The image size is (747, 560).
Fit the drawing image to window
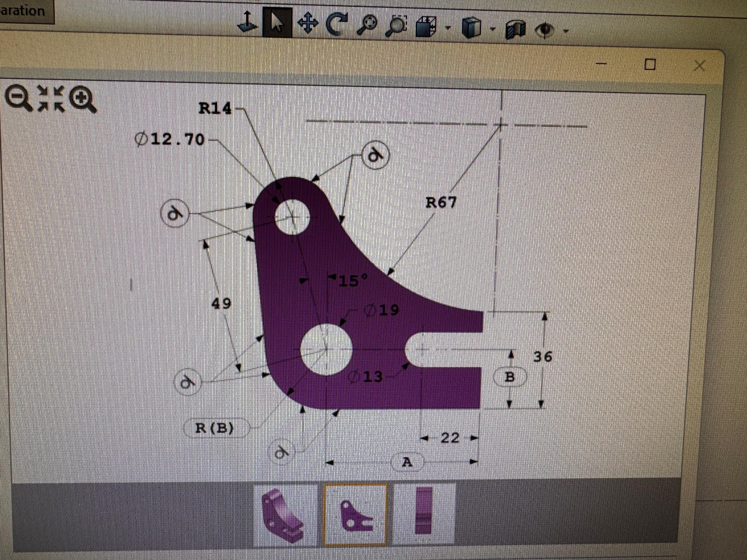51,98
